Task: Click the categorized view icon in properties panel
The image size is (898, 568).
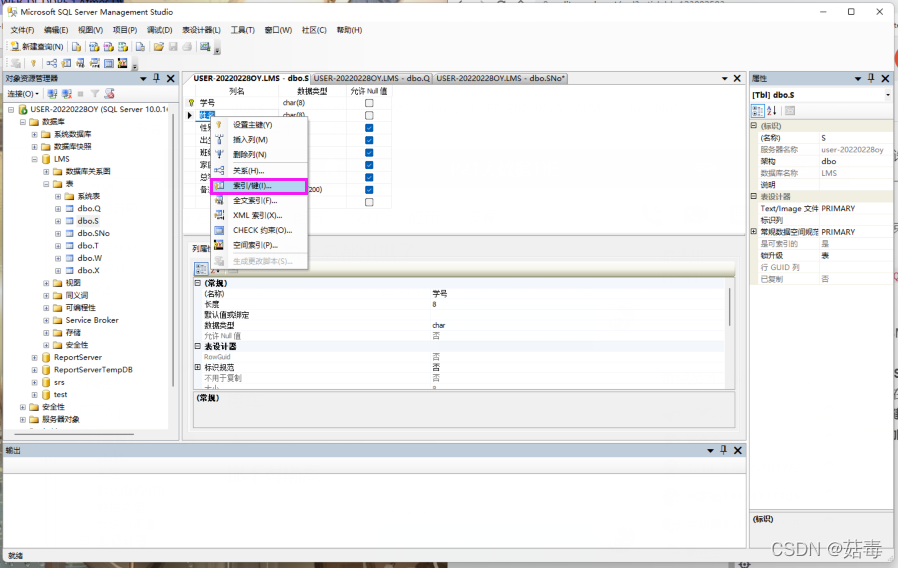Action: click(758, 111)
